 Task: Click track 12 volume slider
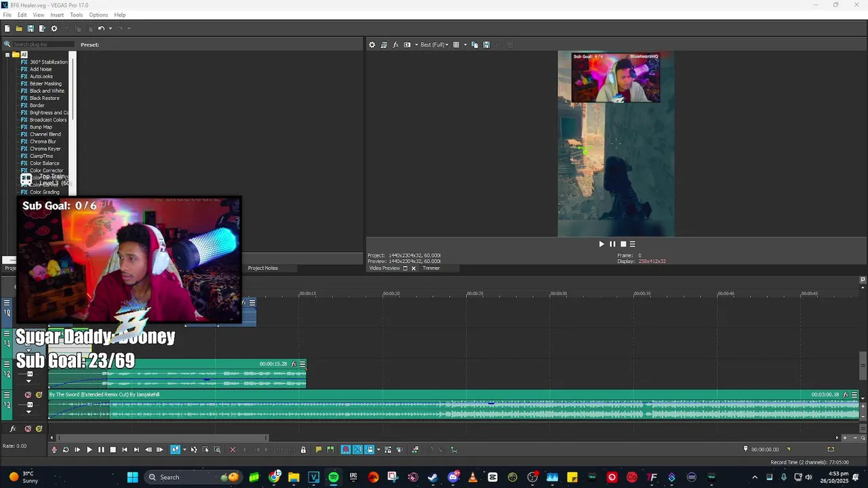29,374
